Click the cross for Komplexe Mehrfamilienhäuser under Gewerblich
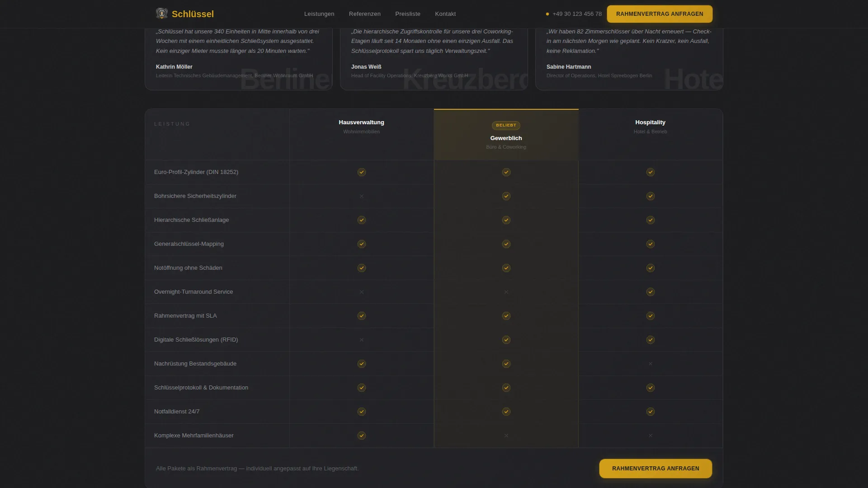 pos(506,436)
